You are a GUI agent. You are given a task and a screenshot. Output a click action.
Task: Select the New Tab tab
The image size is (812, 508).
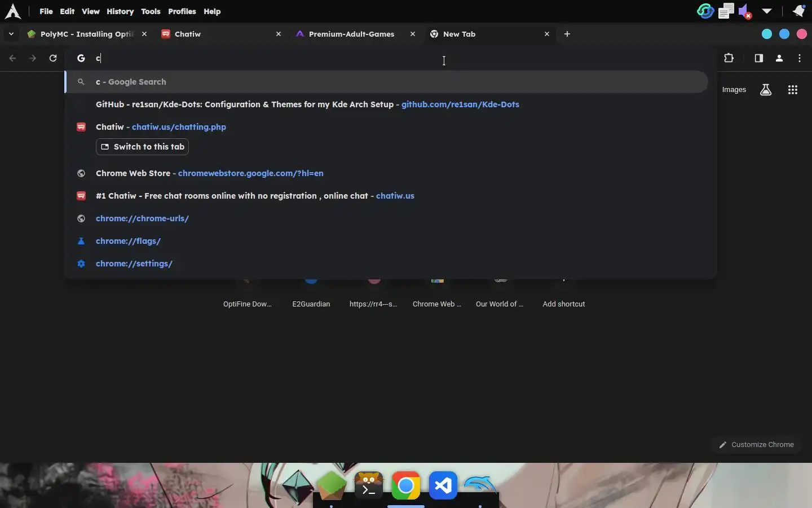[490, 34]
